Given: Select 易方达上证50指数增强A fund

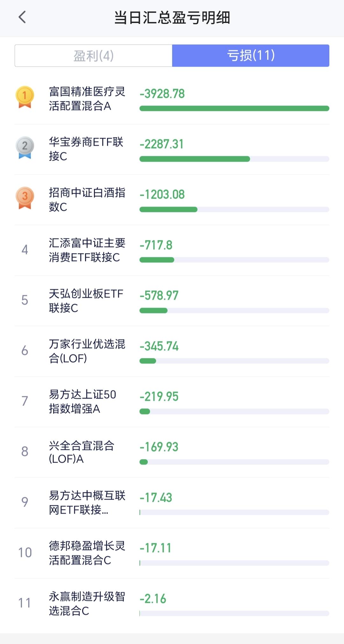Looking at the screenshot, I should coord(82,401).
